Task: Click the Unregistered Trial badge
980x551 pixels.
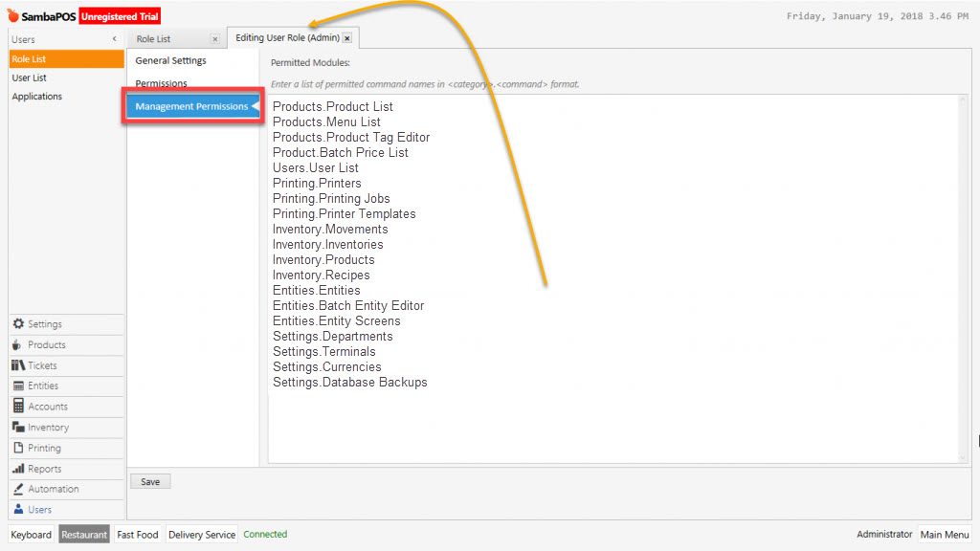Action: (120, 16)
